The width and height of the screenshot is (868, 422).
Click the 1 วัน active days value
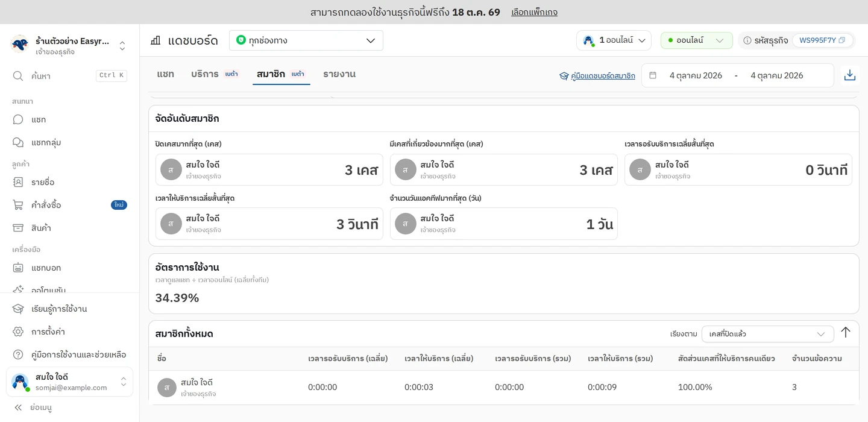pyautogui.click(x=600, y=224)
